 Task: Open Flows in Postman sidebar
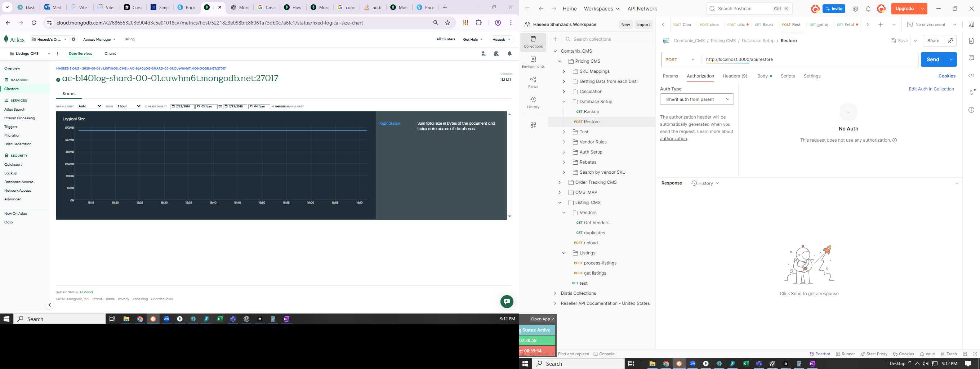(x=533, y=82)
